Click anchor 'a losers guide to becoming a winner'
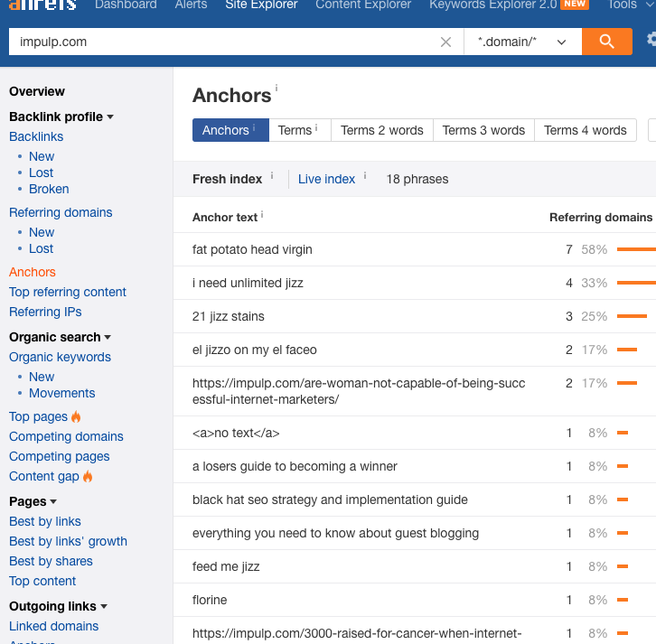 pos(295,466)
